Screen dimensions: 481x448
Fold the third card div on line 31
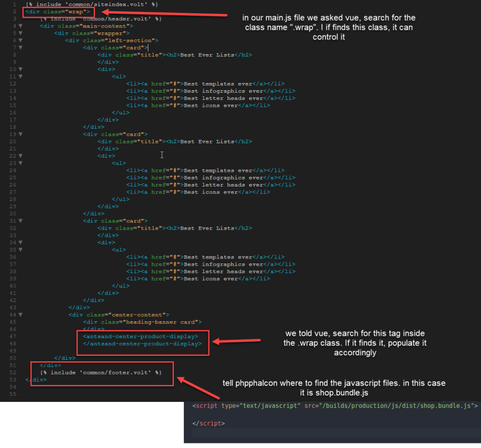pos(21,221)
